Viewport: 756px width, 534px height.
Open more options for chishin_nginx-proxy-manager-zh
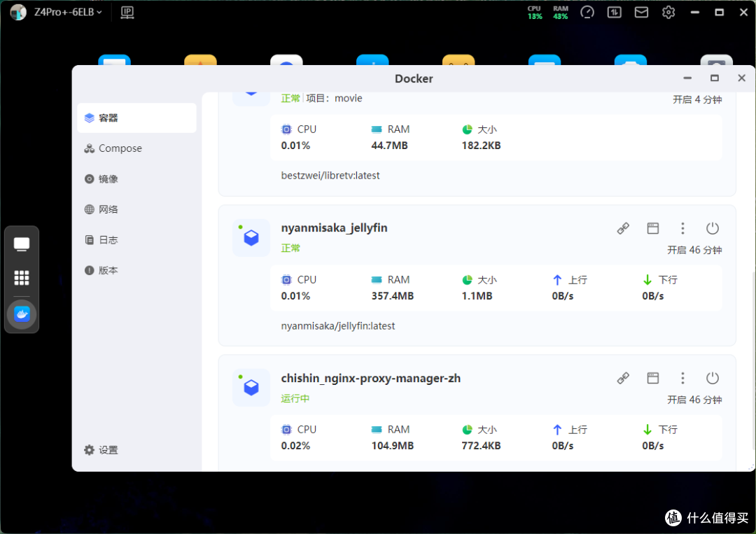click(x=682, y=379)
